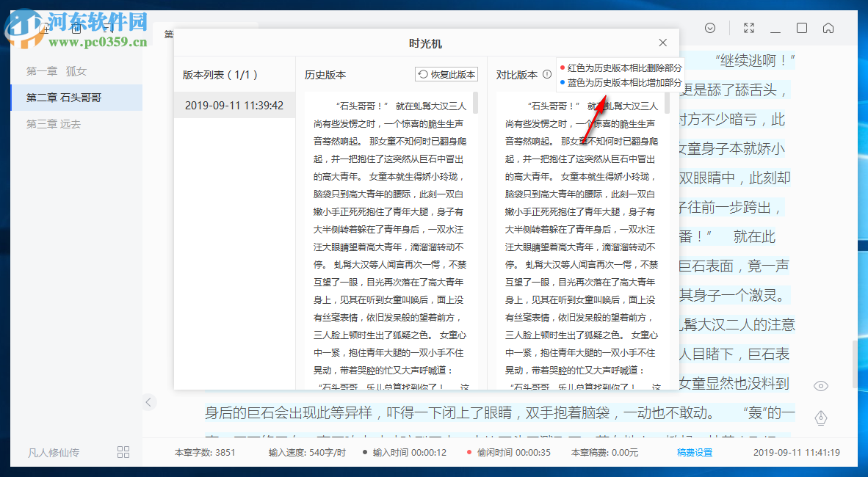868x477 pixels.
Task: Click the 偷闲时间 00:00:35 status entry
Action: coord(509,453)
